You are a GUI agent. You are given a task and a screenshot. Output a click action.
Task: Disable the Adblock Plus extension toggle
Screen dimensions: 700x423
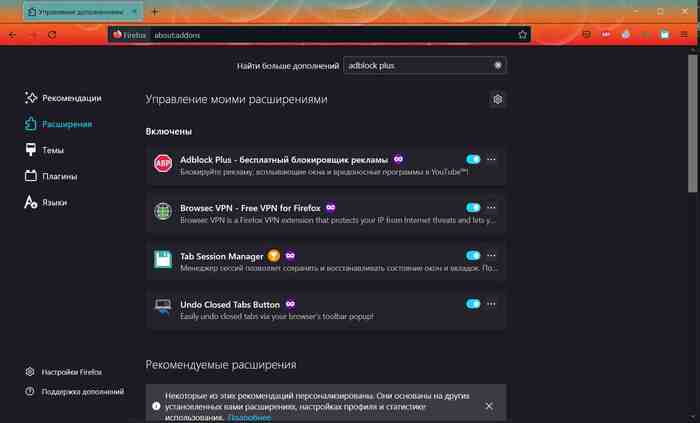pos(473,159)
